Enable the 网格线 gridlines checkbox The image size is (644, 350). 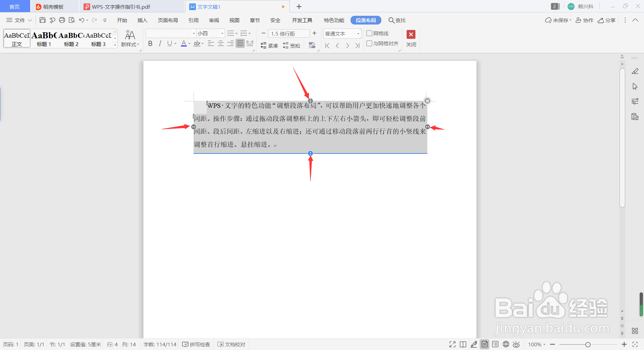point(369,33)
